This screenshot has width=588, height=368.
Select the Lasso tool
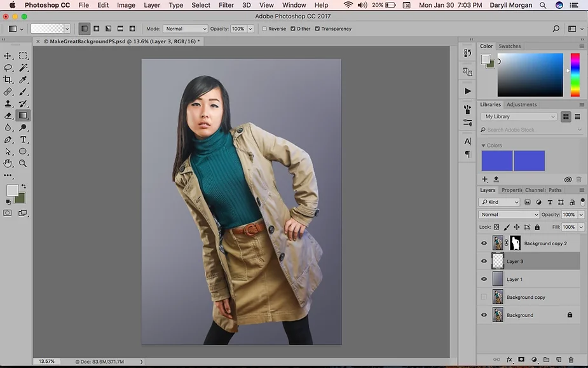(x=8, y=67)
